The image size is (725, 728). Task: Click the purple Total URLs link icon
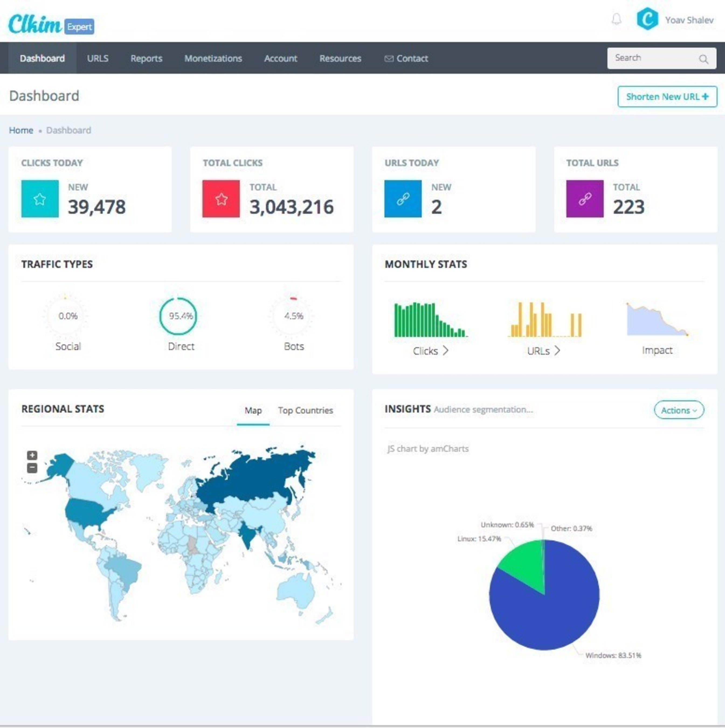[585, 198]
